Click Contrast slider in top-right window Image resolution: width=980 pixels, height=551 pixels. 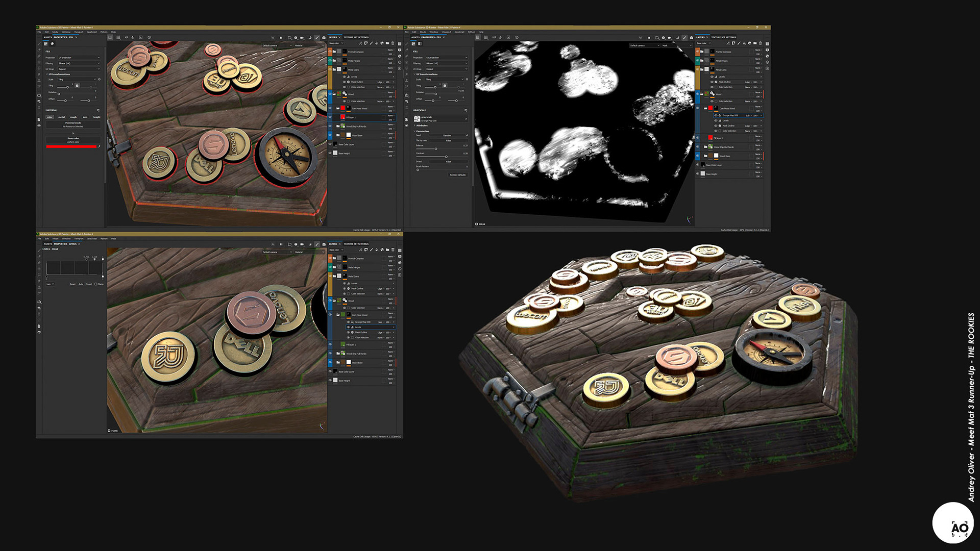[x=442, y=157]
